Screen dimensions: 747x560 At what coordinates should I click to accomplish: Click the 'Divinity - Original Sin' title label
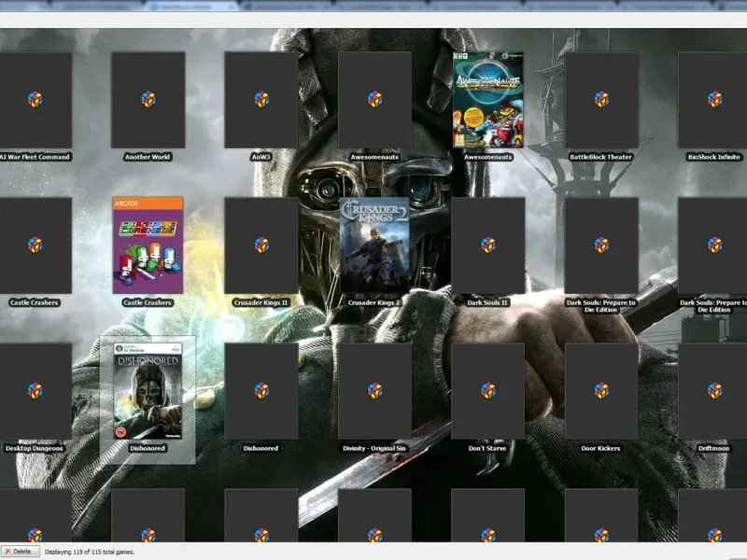(374, 448)
